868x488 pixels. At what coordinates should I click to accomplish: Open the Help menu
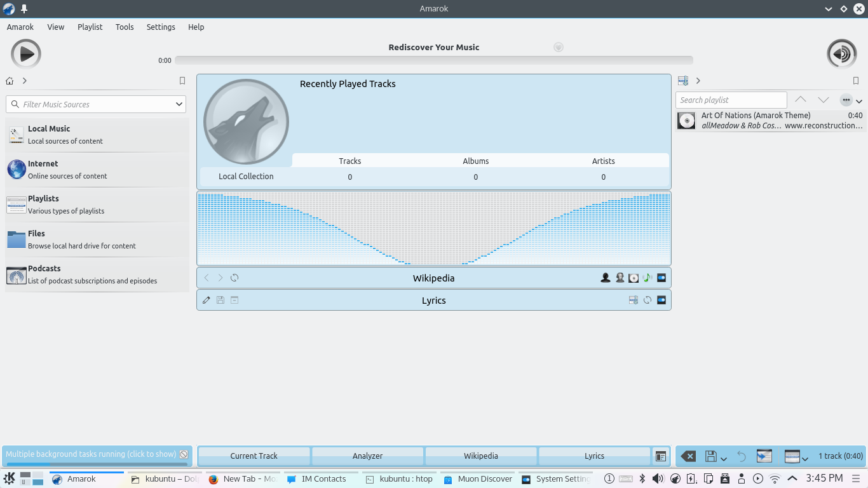tap(196, 27)
